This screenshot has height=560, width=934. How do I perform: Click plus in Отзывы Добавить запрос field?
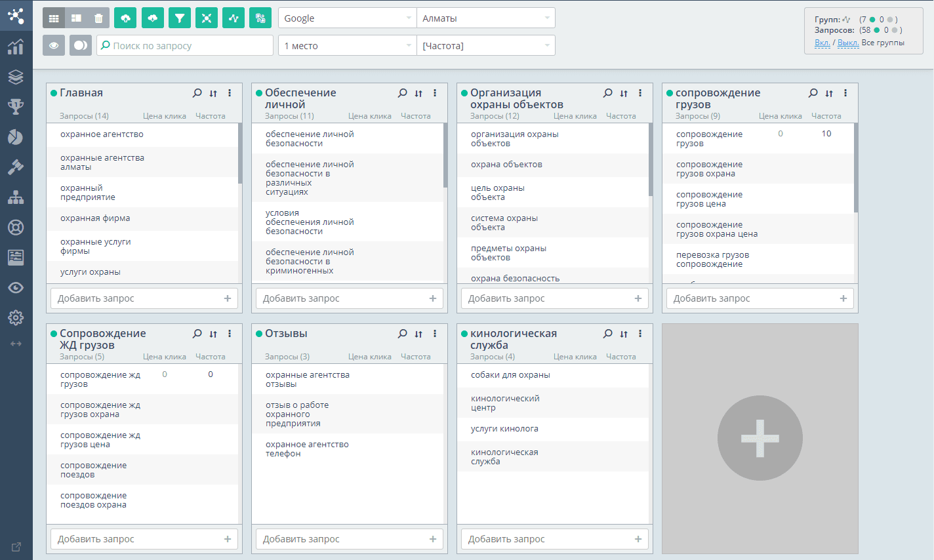[x=433, y=539]
